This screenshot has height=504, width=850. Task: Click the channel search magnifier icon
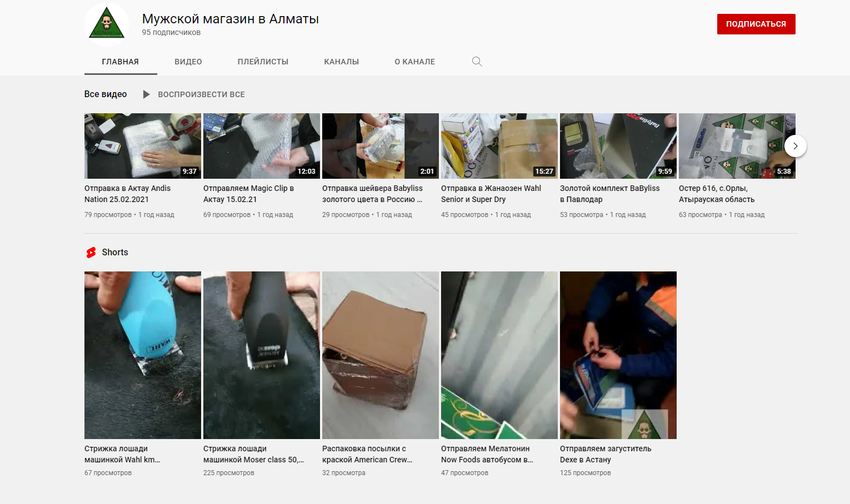(477, 62)
